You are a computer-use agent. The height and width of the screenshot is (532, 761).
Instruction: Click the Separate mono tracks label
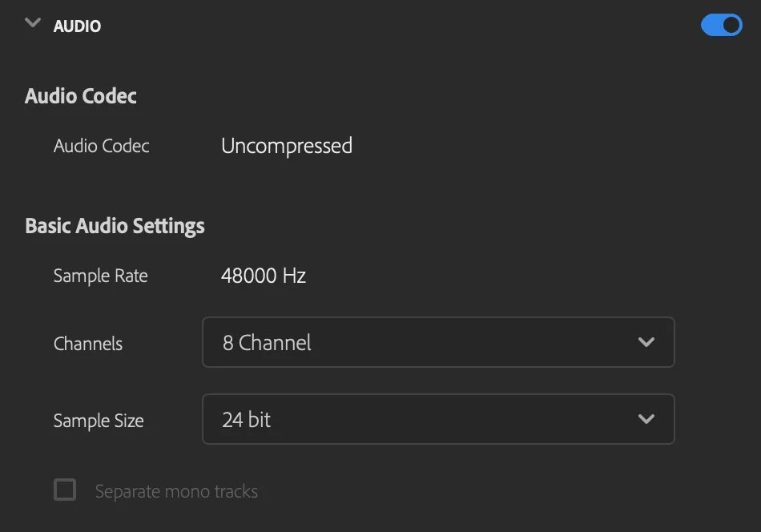click(x=176, y=491)
